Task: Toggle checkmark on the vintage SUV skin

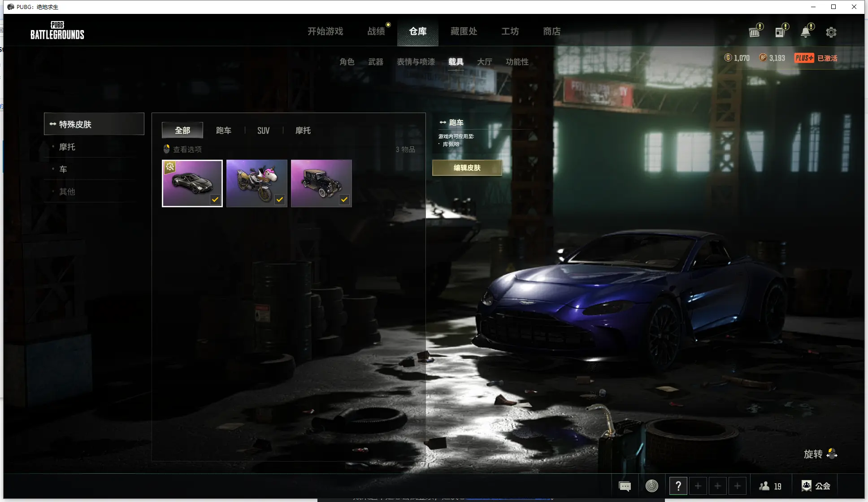Action: click(x=344, y=200)
